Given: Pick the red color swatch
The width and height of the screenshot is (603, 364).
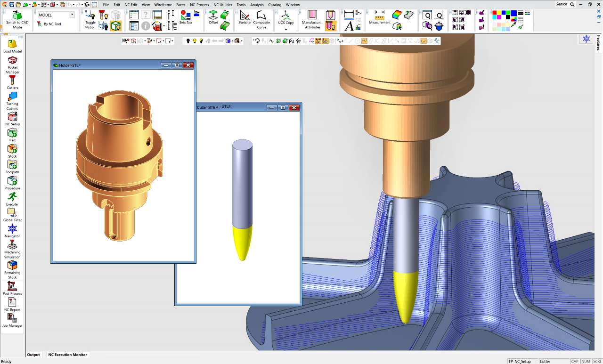Looking at the screenshot, I should coord(495,13).
